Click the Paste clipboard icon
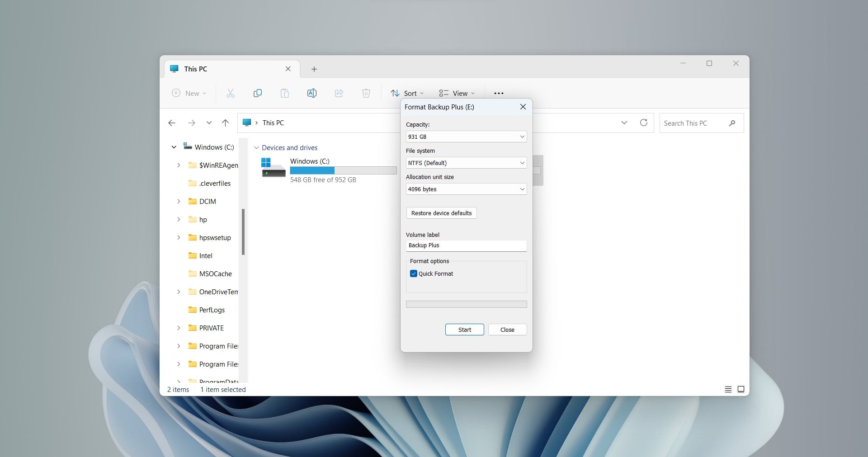The image size is (868, 457). click(x=284, y=93)
